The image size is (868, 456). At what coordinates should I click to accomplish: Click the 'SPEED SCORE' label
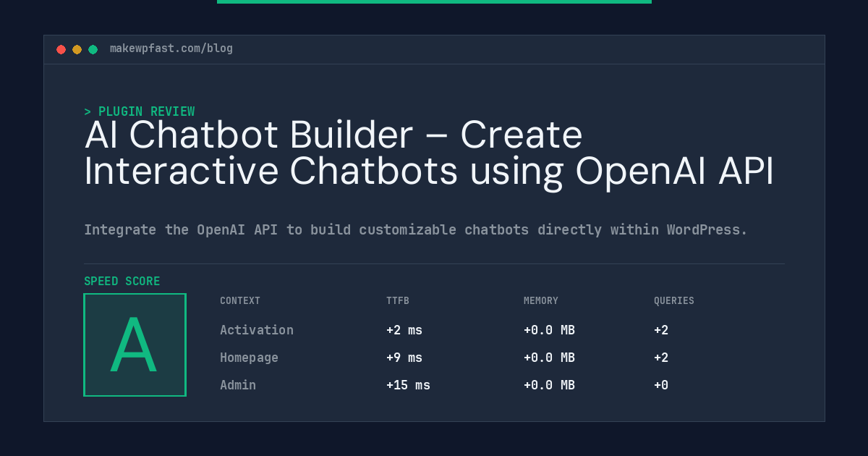(122, 282)
